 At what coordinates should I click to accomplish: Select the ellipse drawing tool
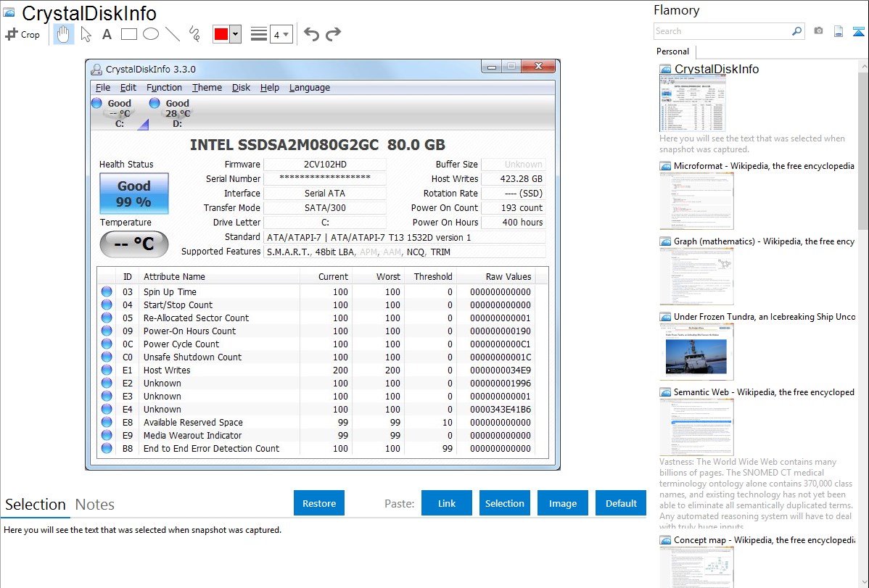point(151,34)
